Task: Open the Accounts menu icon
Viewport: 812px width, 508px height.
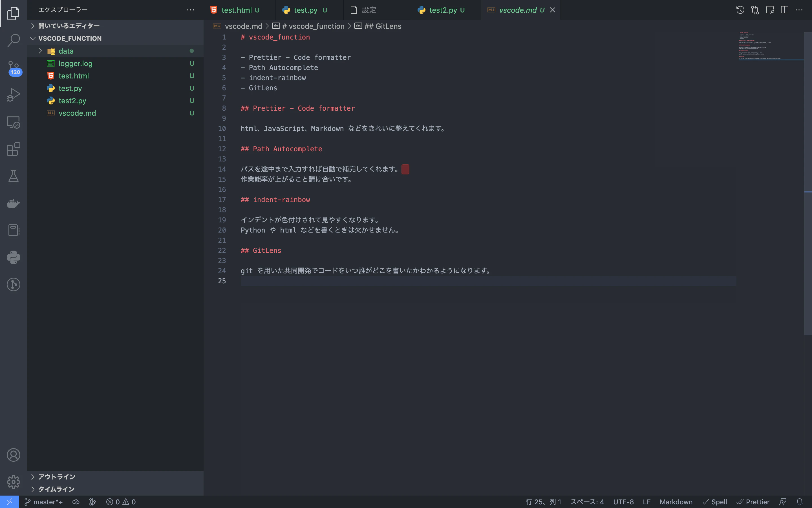Action: pos(14,455)
